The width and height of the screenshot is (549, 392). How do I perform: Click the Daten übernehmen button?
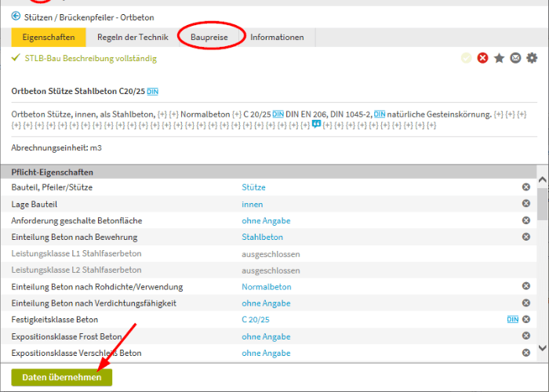[62, 377]
